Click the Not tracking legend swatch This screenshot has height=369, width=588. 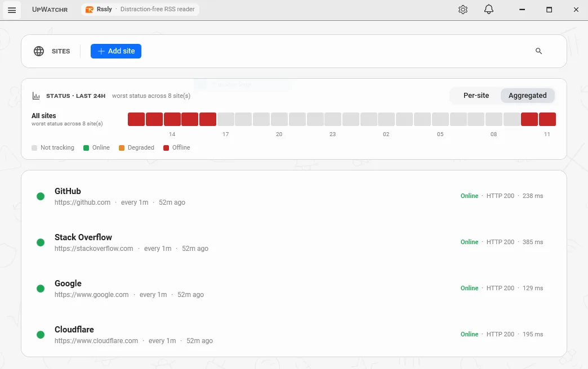click(34, 148)
